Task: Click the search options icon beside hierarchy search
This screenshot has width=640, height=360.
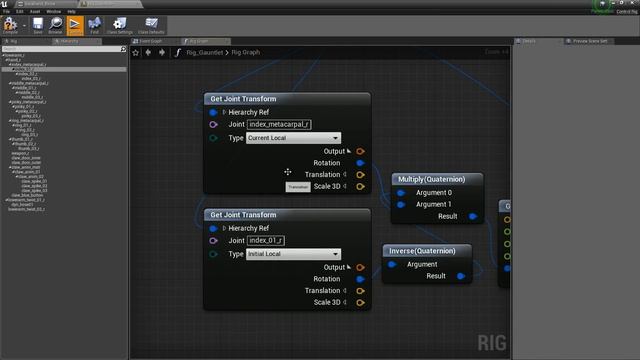Action: pyautogui.click(x=123, y=49)
